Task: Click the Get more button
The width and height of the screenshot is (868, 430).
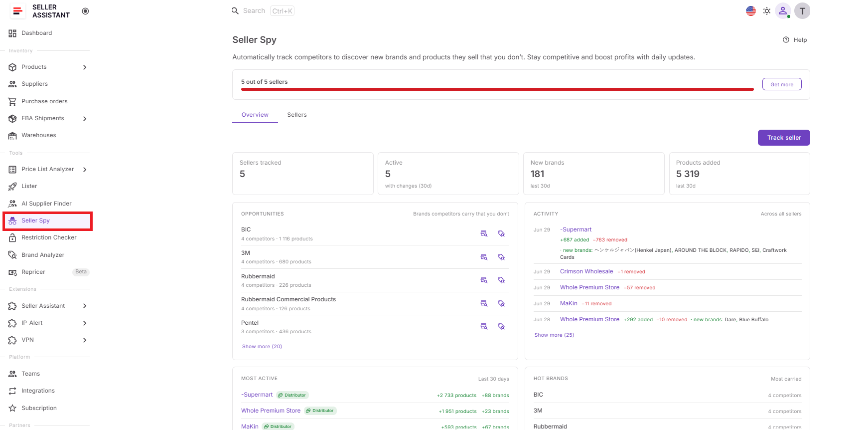Action: [x=782, y=84]
